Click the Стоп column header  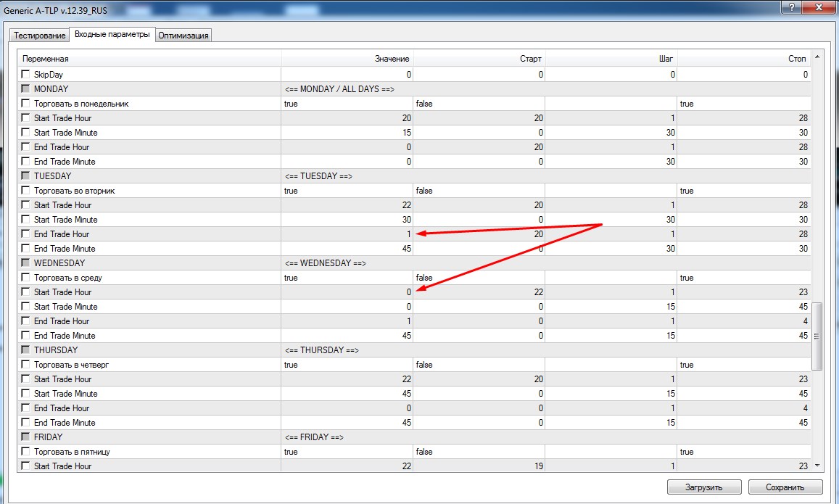point(744,59)
